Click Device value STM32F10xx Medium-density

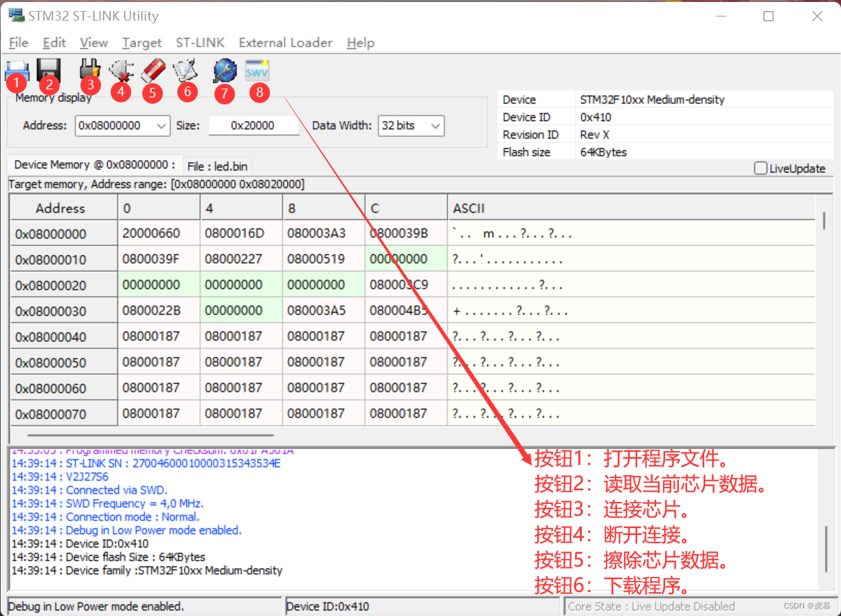click(652, 100)
